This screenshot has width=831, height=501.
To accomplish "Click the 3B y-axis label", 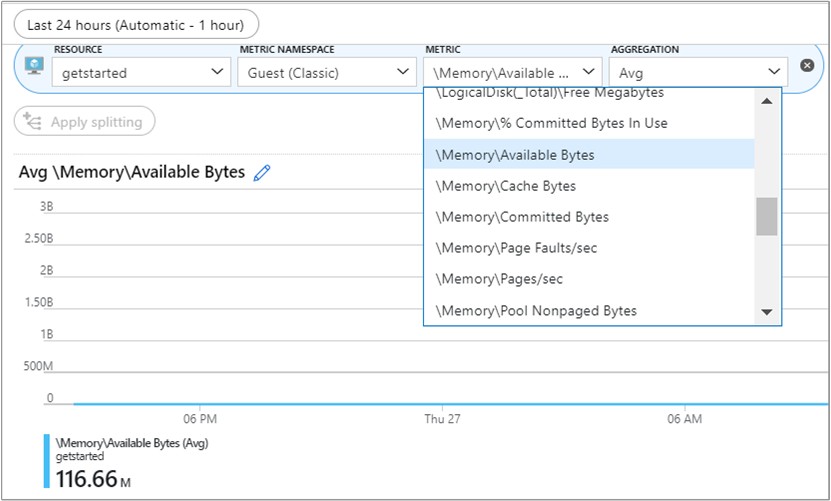I will click(47, 207).
